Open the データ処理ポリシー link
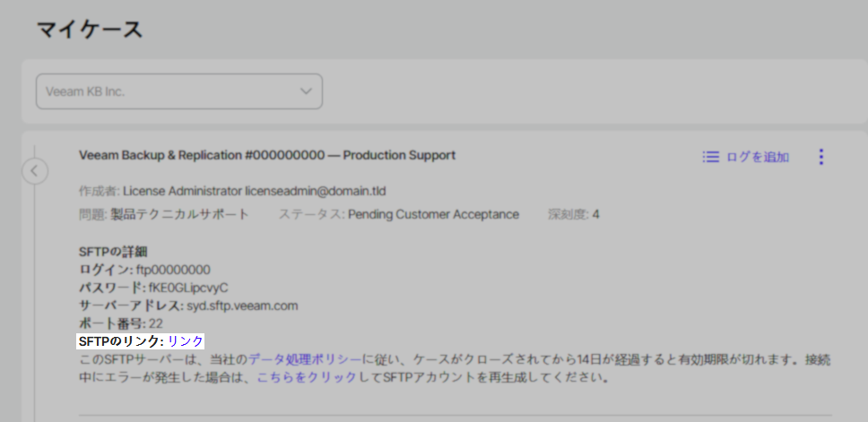The image size is (868, 422). pyautogui.click(x=305, y=360)
